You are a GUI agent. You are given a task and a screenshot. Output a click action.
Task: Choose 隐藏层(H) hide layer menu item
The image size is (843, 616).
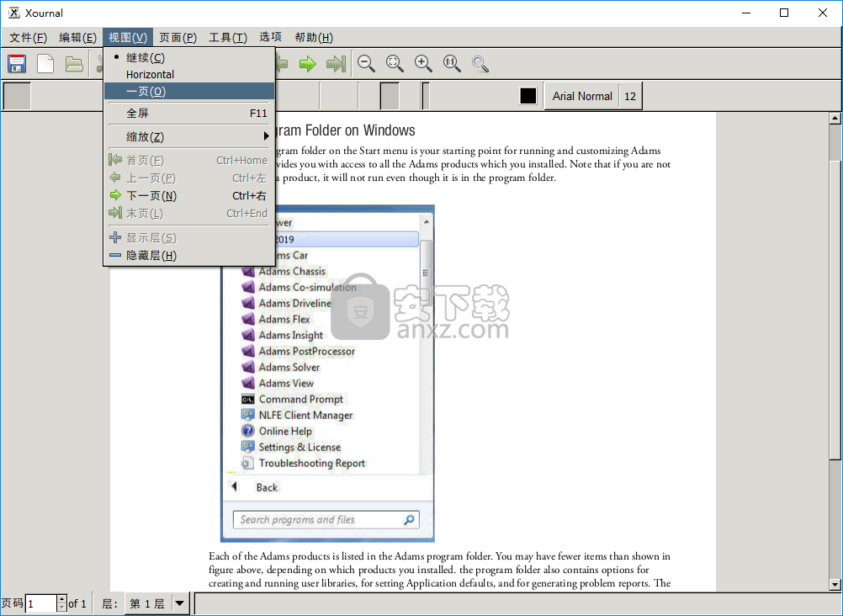pos(189,256)
